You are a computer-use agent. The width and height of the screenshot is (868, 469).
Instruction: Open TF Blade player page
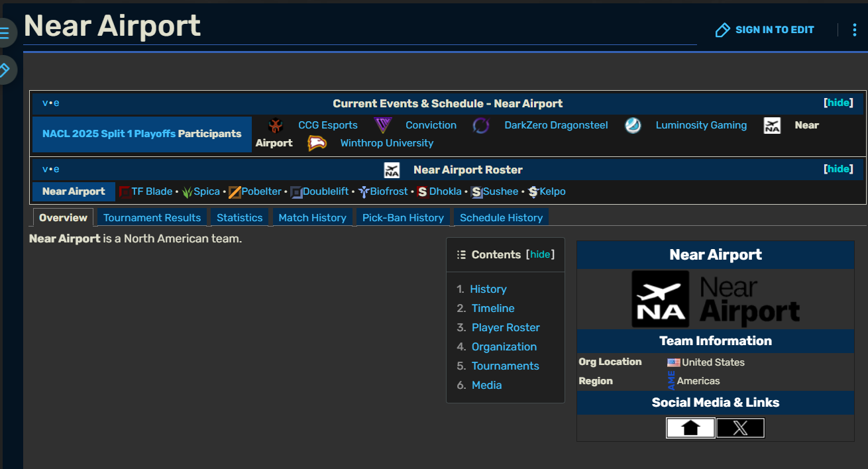(152, 191)
